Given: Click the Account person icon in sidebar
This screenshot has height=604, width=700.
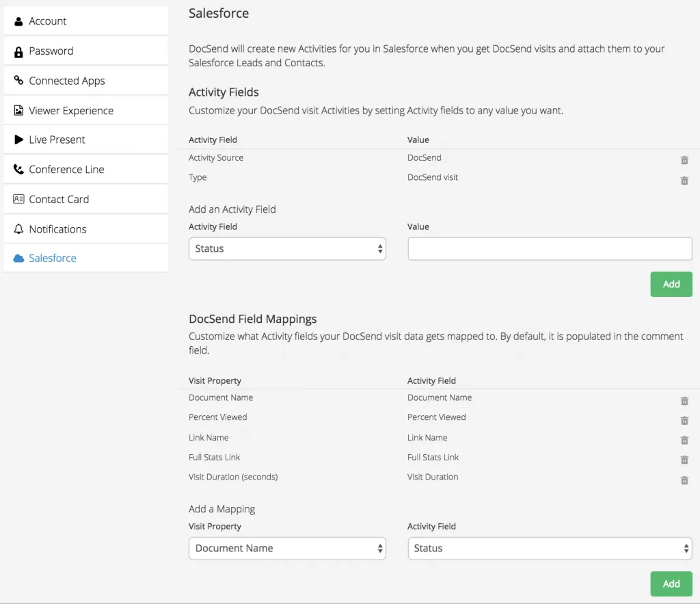Looking at the screenshot, I should point(18,21).
